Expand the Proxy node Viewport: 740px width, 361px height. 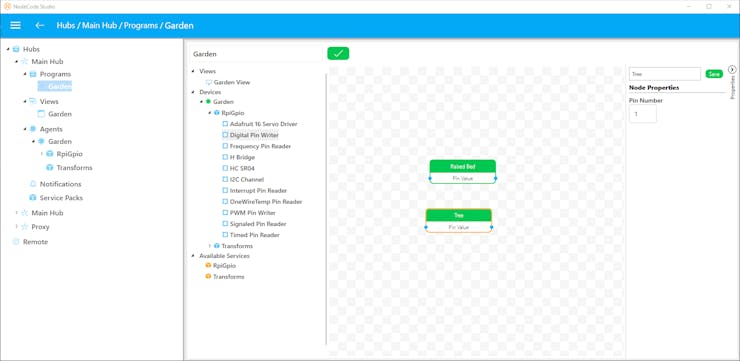[16, 227]
